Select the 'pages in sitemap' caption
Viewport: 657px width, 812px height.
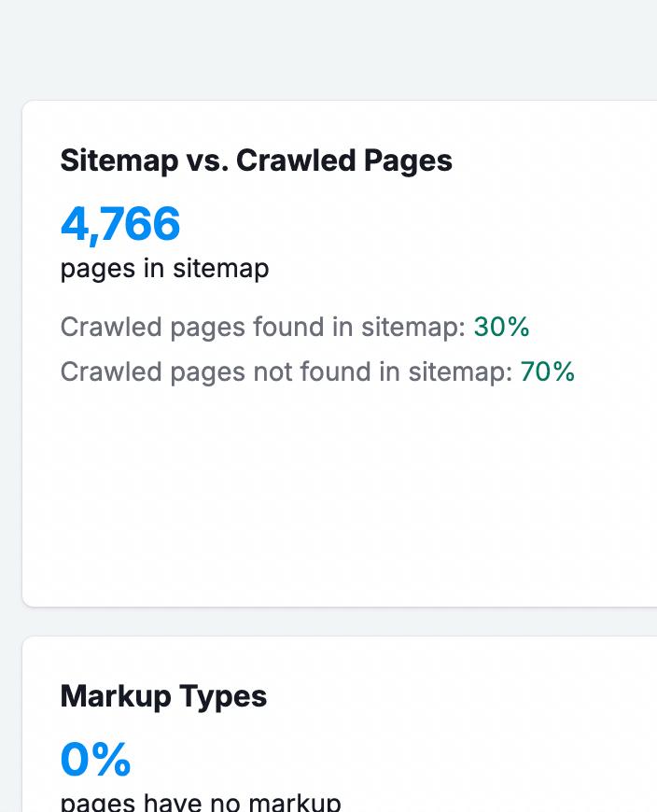tap(164, 269)
